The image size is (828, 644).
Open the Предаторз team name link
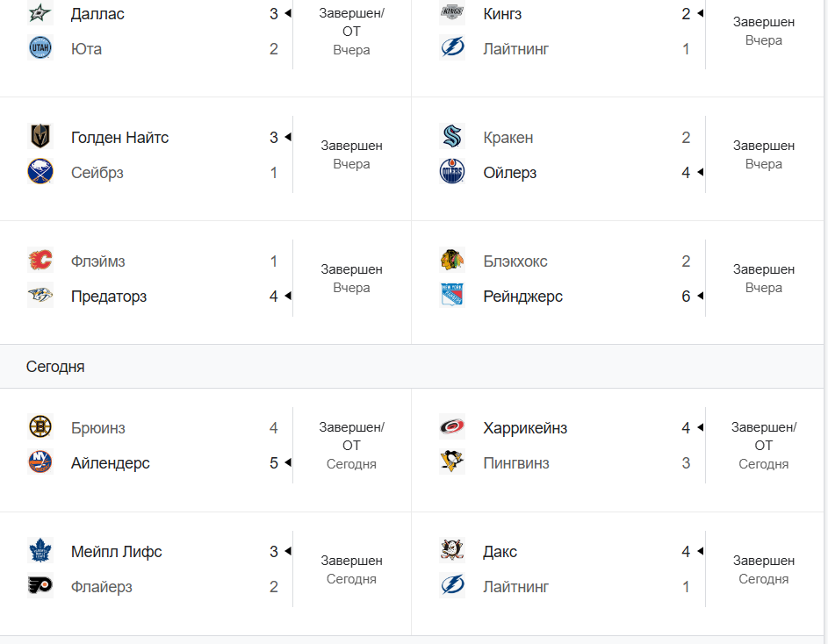(109, 297)
